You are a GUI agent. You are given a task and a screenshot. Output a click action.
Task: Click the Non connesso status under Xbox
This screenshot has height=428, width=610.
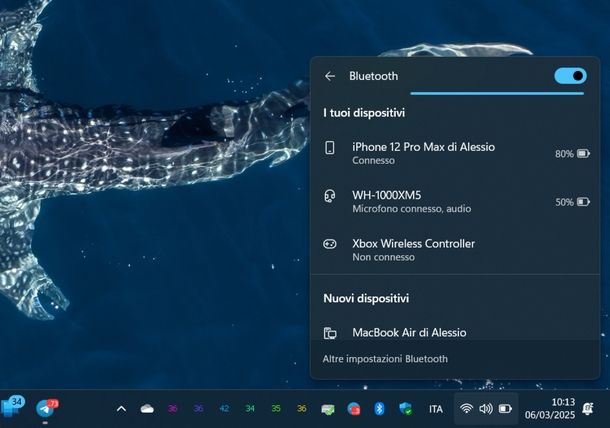(x=384, y=257)
